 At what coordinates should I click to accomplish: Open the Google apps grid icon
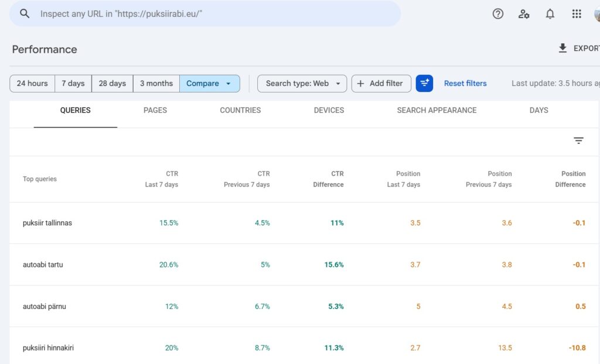click(x=577, y=14)
